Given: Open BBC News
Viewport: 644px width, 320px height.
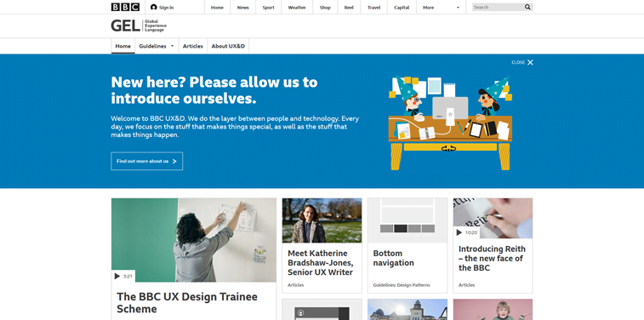Looking at the screenshot, I should 242,8.
